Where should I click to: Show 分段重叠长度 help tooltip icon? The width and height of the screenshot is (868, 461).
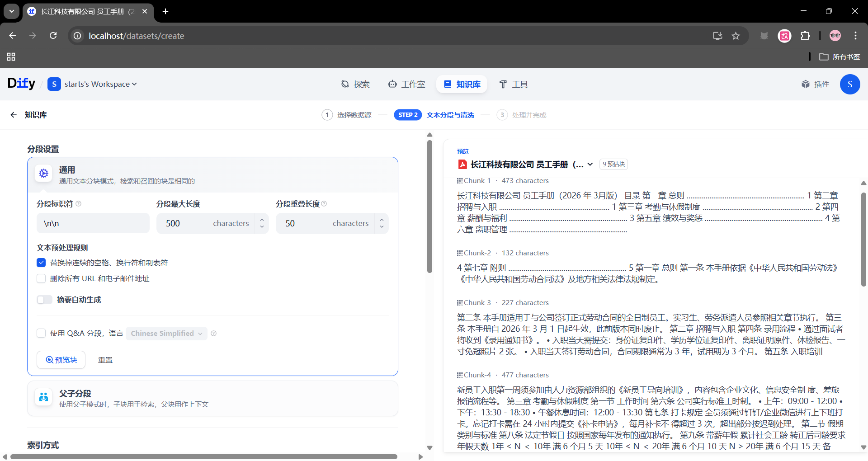tap(324, 204)
